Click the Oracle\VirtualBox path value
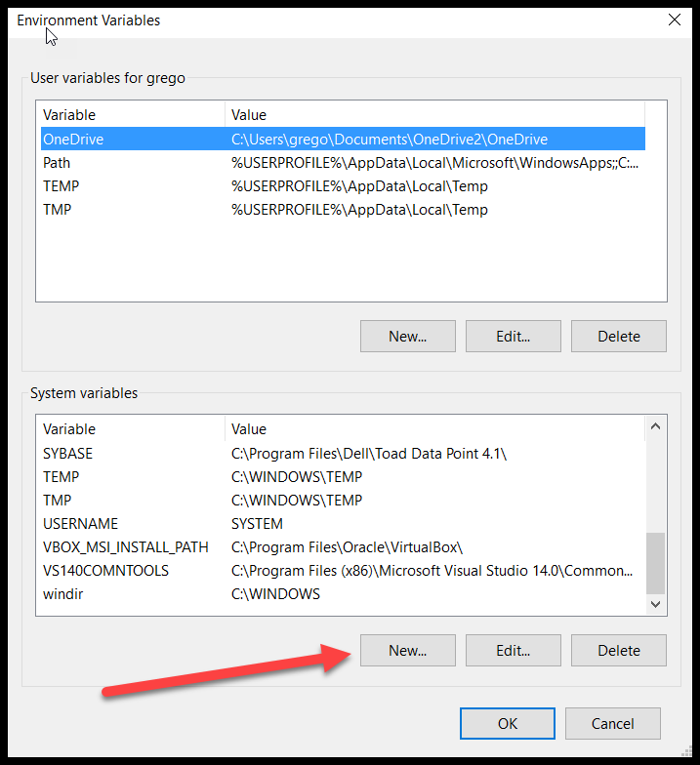 point(347,546)
